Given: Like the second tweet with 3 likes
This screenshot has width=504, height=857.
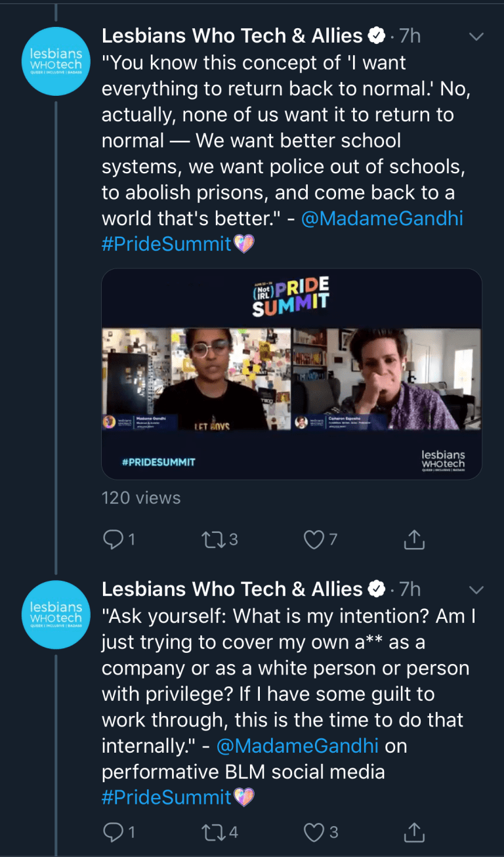Looking at the screenshot, I should 314,833.
